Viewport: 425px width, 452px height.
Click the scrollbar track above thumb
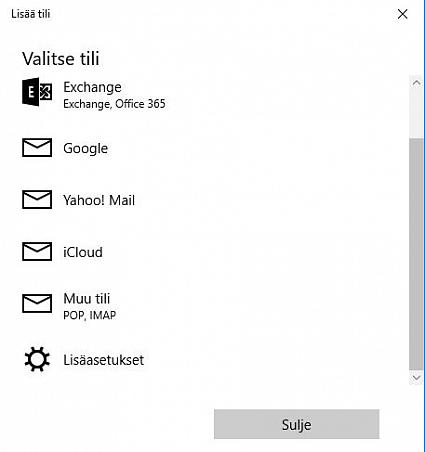[416, 114]
